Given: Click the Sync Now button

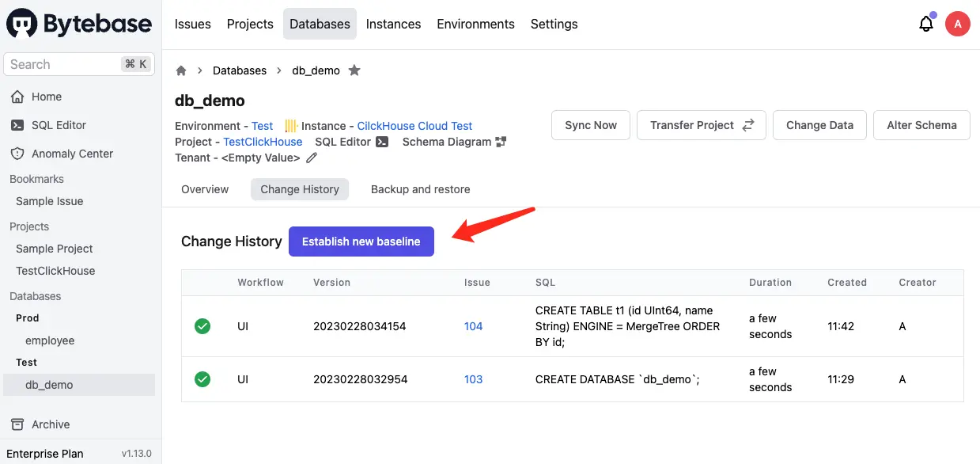Looking at the screenshot, I should pyautogui.click(x=590, y=125).
